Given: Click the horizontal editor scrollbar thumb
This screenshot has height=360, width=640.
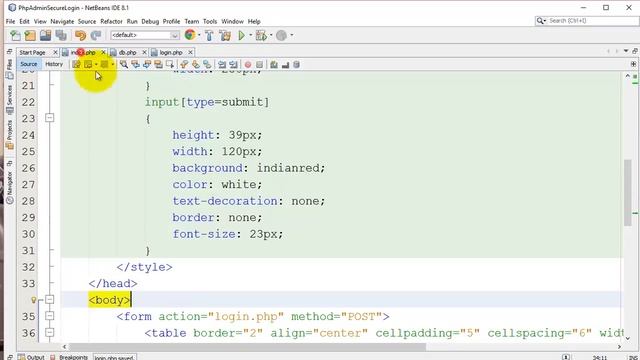Looking at the screenshot, I should tap(247, 347).
